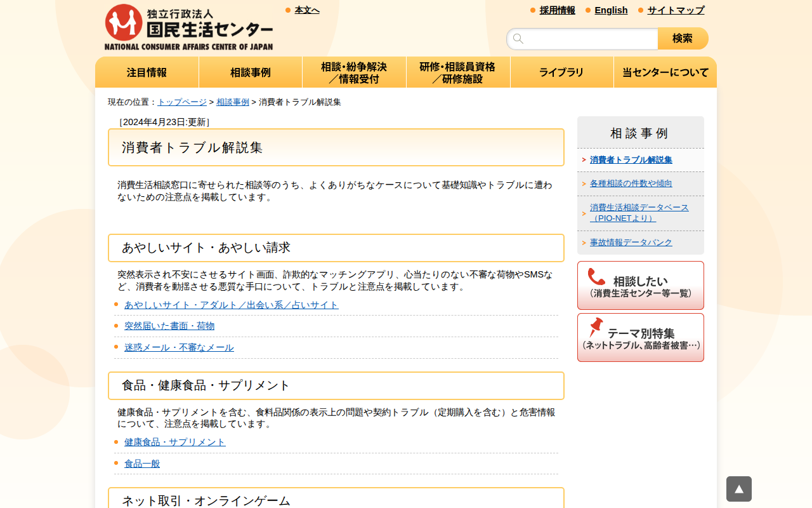Click the red pushpin icon on テーマ別特集 banner
Image resolution: width=812 pixels, height=508 pixels.
(596, 327)
